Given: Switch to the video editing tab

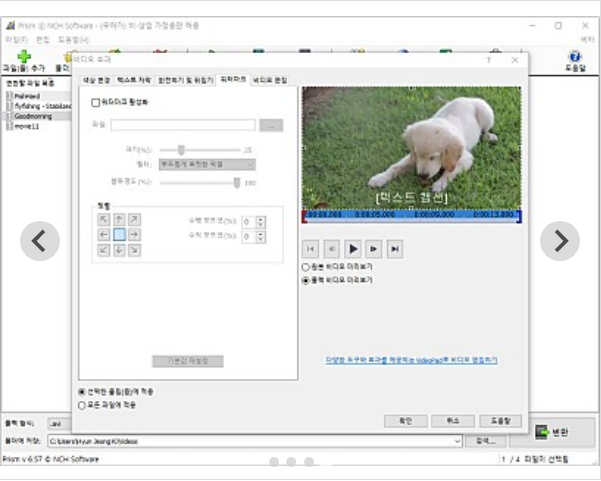Looking at the screenshot, I should 270,80.
